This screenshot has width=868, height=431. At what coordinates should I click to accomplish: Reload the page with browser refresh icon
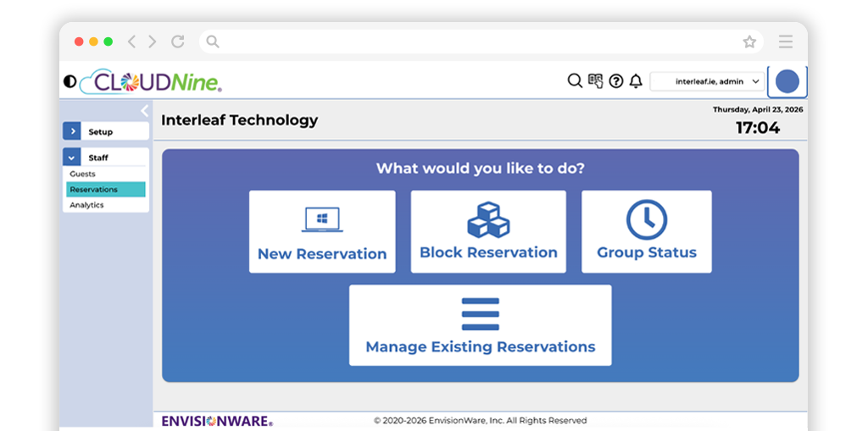(x=178, y=41)
